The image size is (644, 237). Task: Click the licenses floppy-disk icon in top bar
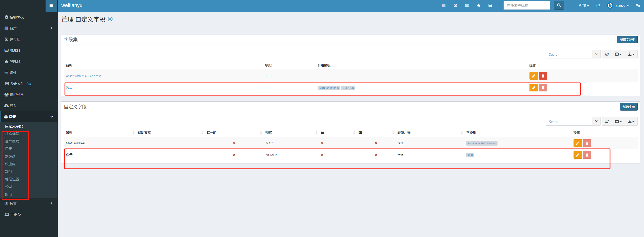point(455,5)
